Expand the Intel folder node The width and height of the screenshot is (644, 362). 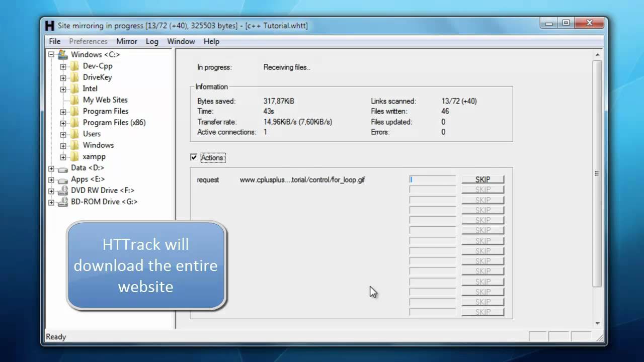63,89
